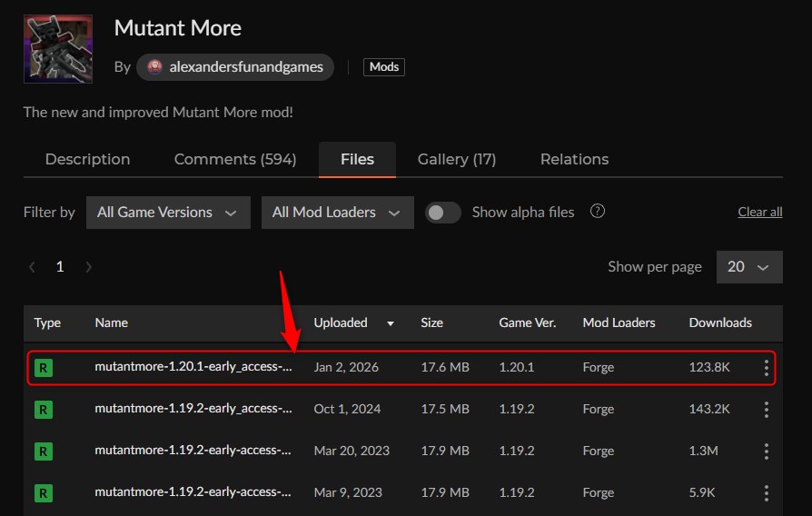Viewport: 812px width, 516px height.
Task: Switch to the Gallery (17) tab
Action: [x=456, y=159]
